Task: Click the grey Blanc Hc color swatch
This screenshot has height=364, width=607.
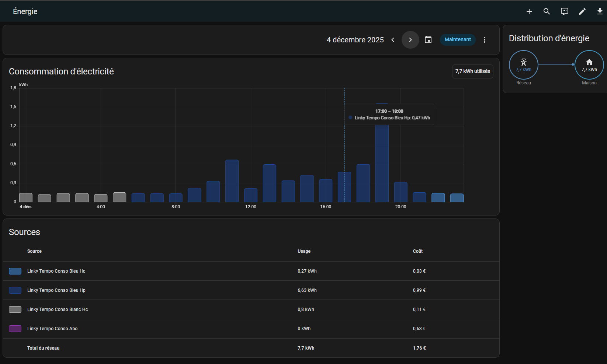Action: (x=15, y=309)
